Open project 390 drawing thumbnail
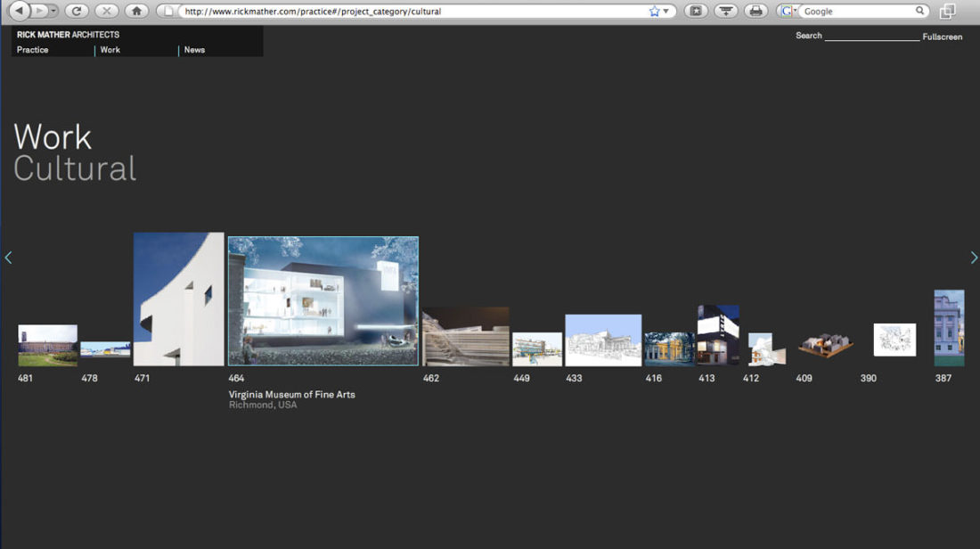980x549 pixels. tap(894, 340)
